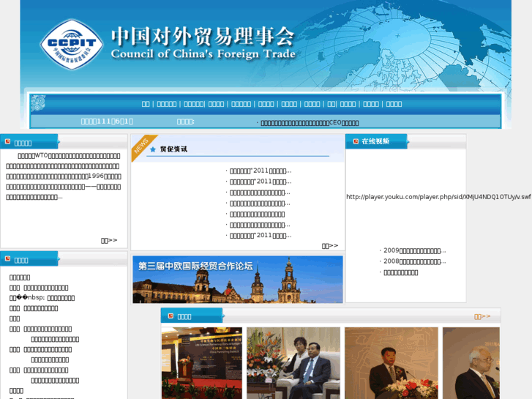Open the photo of seated man beside flowers
This screenshot has width=532, height=399.
click(x=293, y=363)
